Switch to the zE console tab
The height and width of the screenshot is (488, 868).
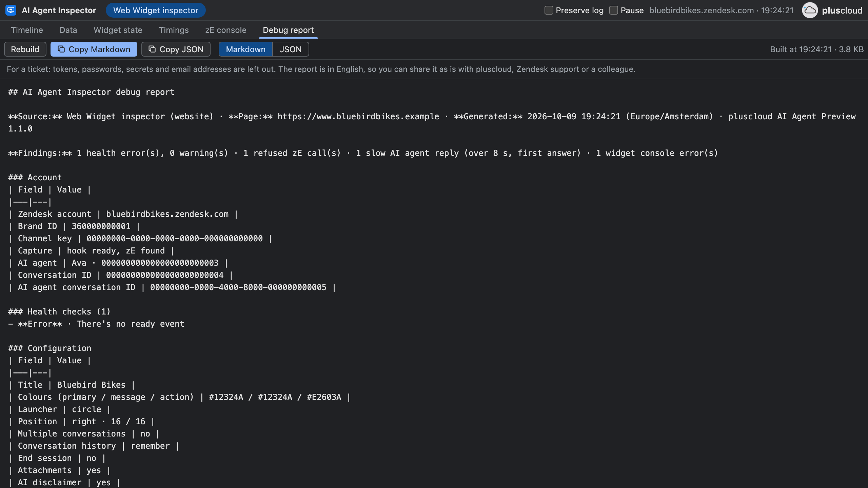[x=226, y=30]
